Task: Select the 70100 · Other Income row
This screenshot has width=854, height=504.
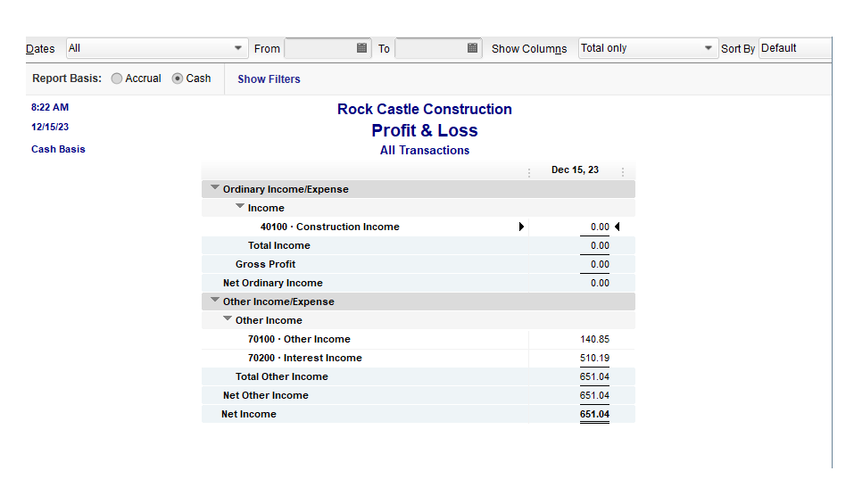Action: pos(419,339)
